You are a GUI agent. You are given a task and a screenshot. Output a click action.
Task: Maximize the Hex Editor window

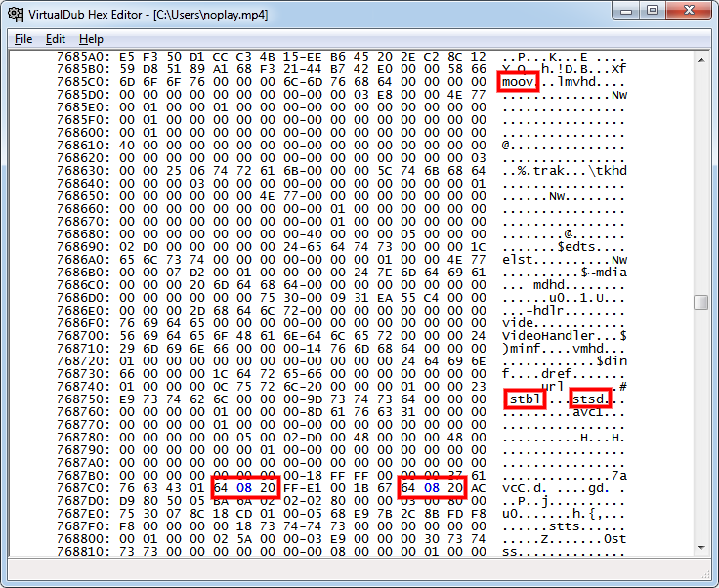(653, 10)
